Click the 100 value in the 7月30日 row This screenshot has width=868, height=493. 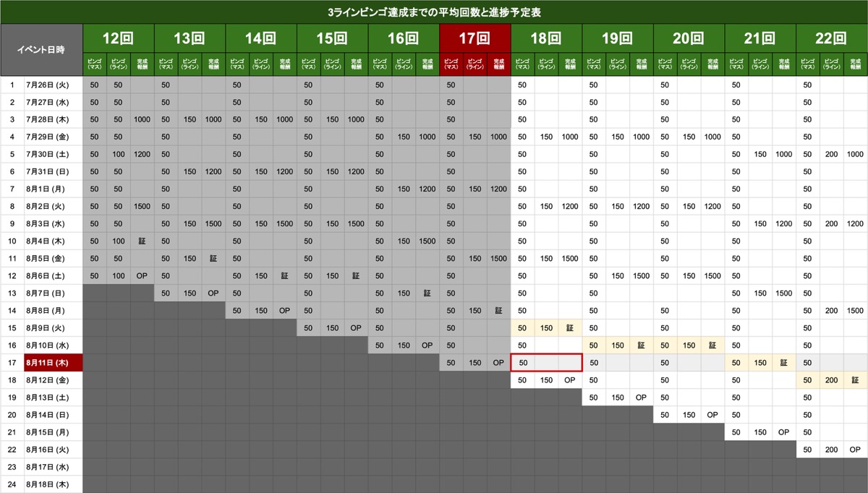tap(118, 154)
